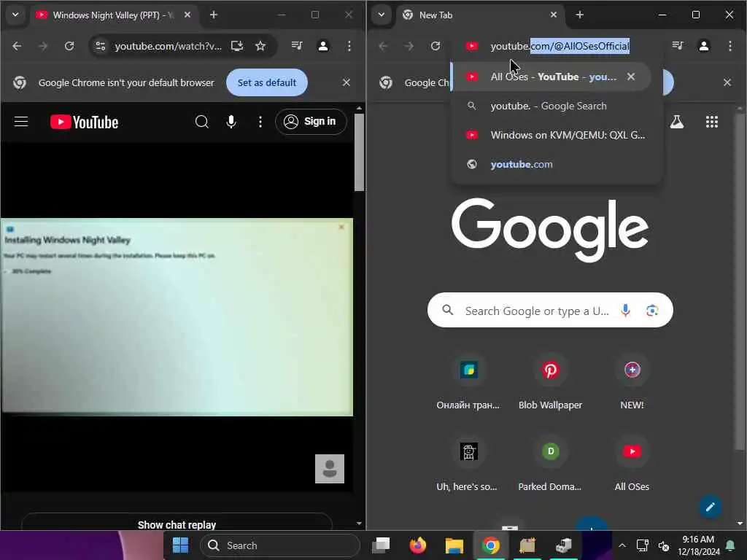Click YouTube Sign in button

[311, 122]
